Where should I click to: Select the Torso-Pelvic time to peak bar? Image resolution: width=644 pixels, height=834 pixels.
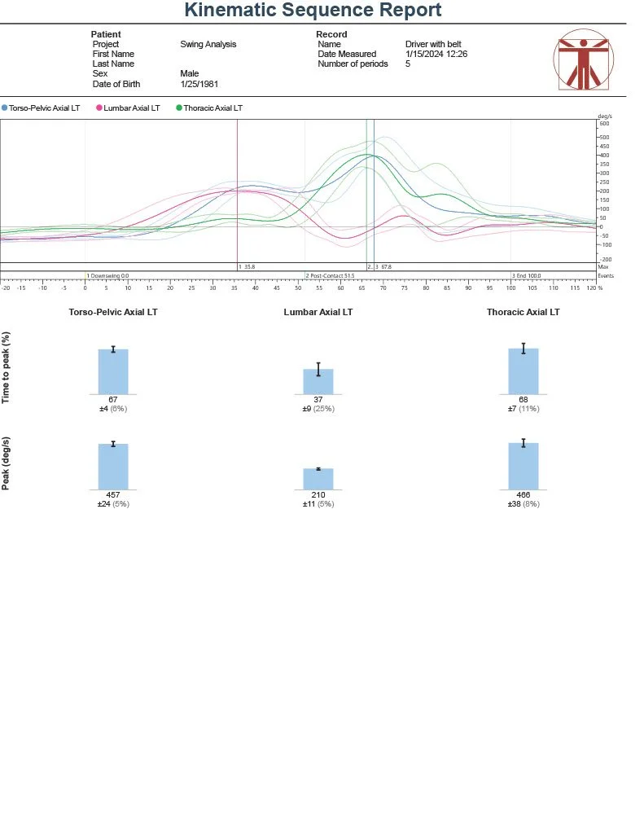(113, 372)
